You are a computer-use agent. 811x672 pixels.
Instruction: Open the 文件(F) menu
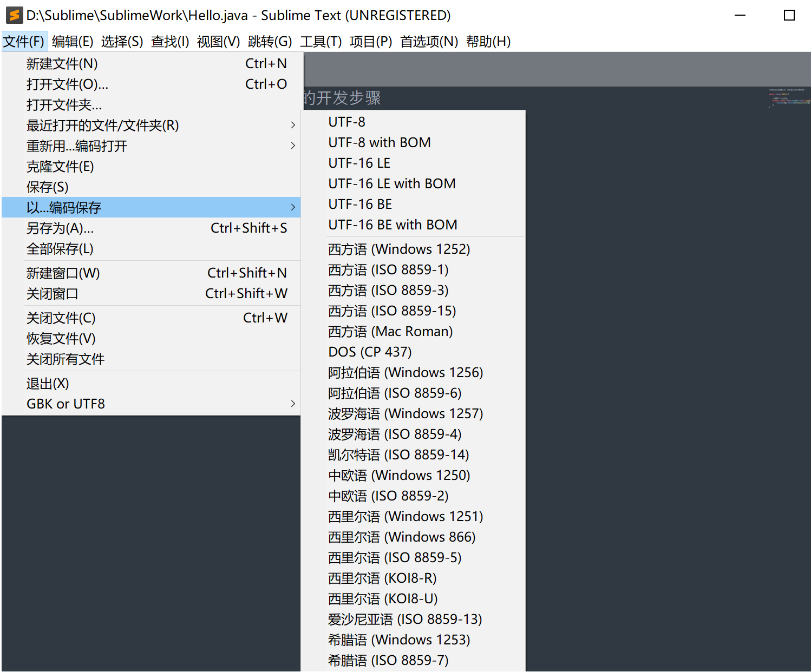click(24, 41)
